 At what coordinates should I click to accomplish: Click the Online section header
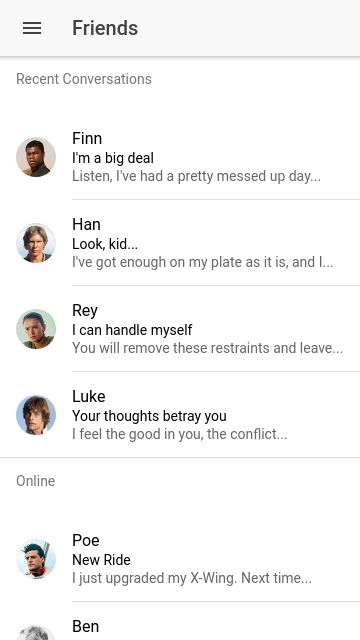pos(36,481)
